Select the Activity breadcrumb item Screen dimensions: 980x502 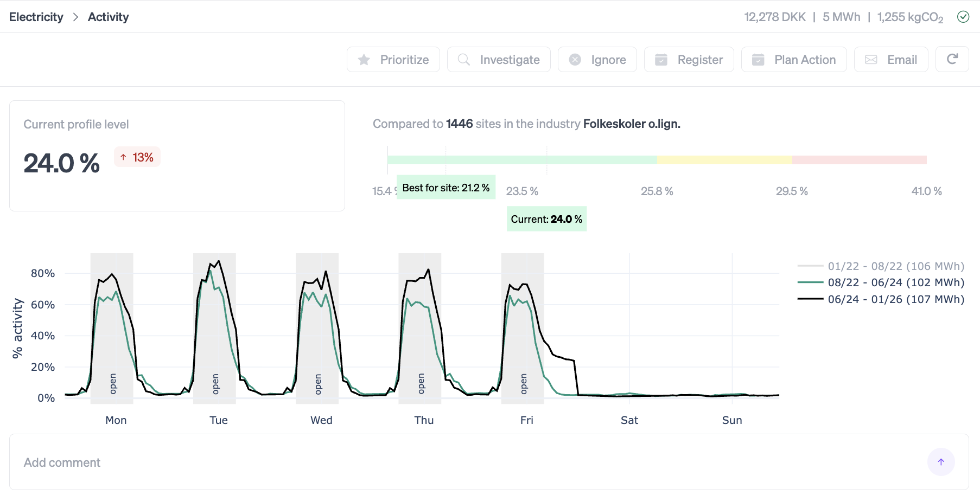pyautogui.click(x=108, y=17)
